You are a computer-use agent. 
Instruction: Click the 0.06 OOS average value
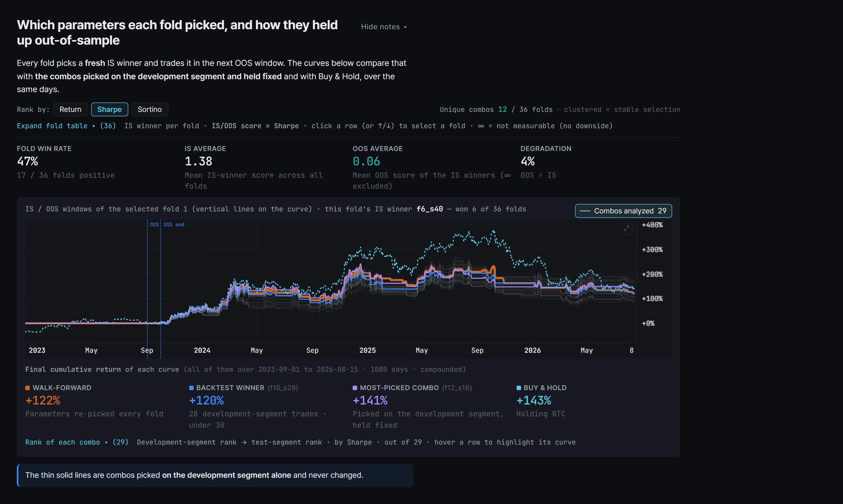click(366, 161)
